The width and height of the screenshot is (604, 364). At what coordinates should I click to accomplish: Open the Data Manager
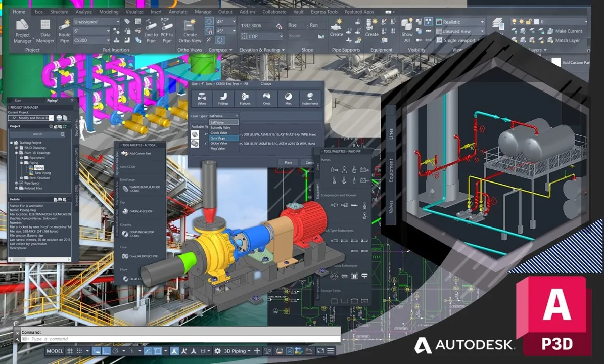coord(45,31)
